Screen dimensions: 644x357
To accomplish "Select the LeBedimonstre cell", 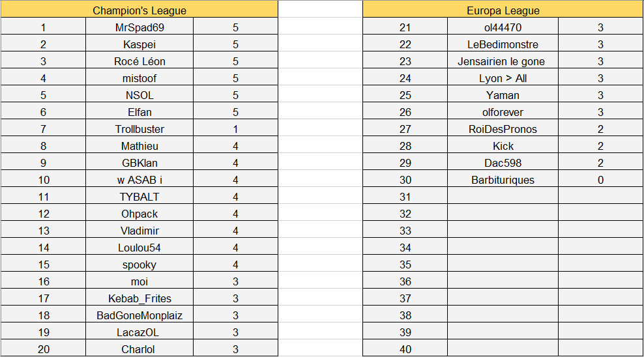I will [503, 44].
